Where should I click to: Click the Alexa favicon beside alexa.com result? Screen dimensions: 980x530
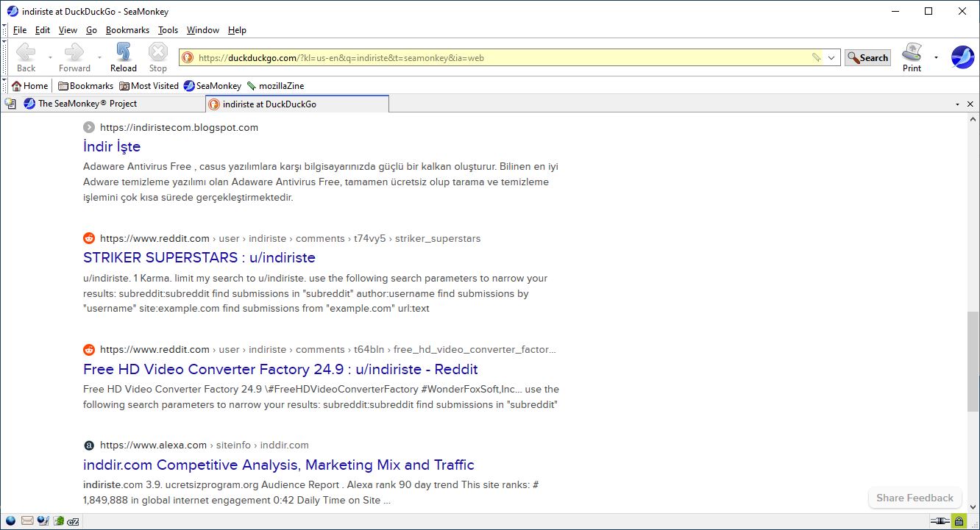pyautogui.click(x=89, y=445)
